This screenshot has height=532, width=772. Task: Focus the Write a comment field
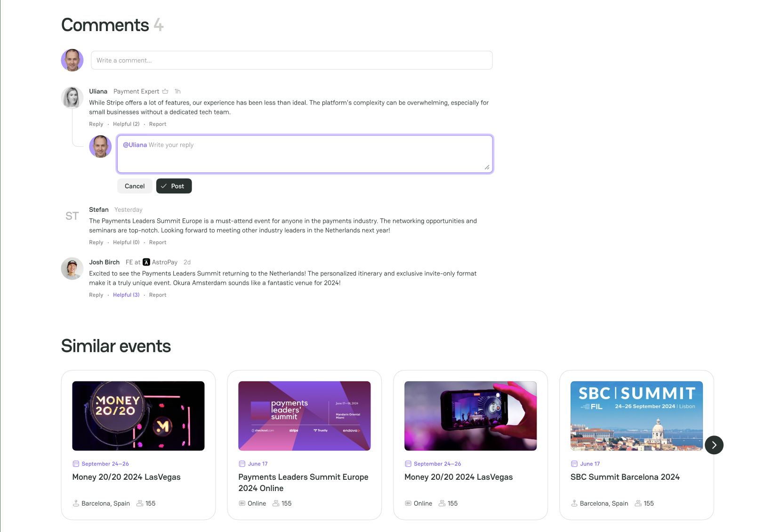click(x=291, y=60)
